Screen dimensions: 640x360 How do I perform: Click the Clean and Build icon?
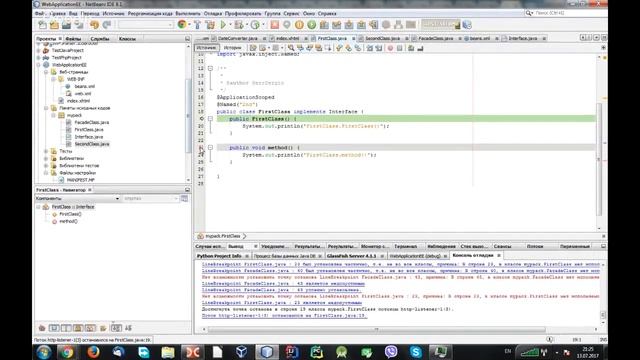click(x=210, y=25)
